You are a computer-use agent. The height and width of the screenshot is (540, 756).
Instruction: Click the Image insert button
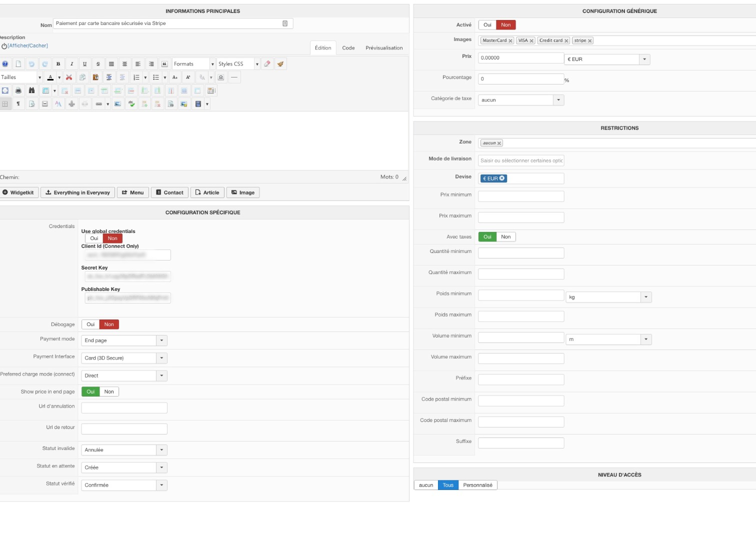243,192
